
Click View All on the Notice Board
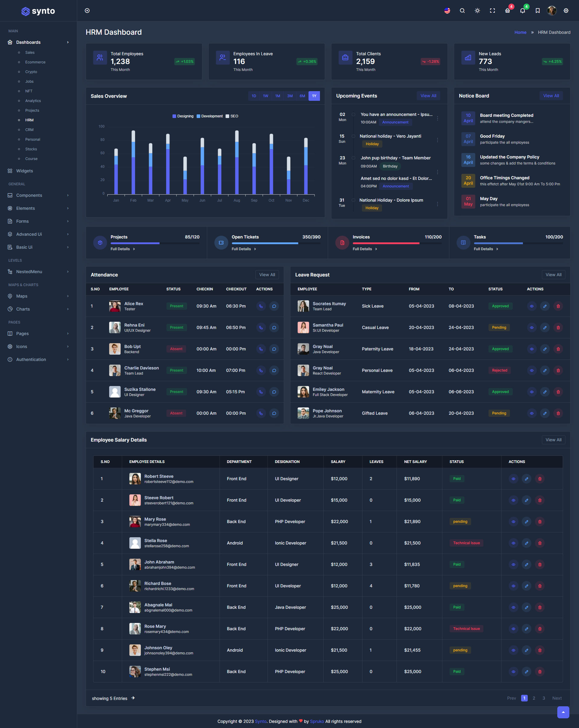point(551,96)
